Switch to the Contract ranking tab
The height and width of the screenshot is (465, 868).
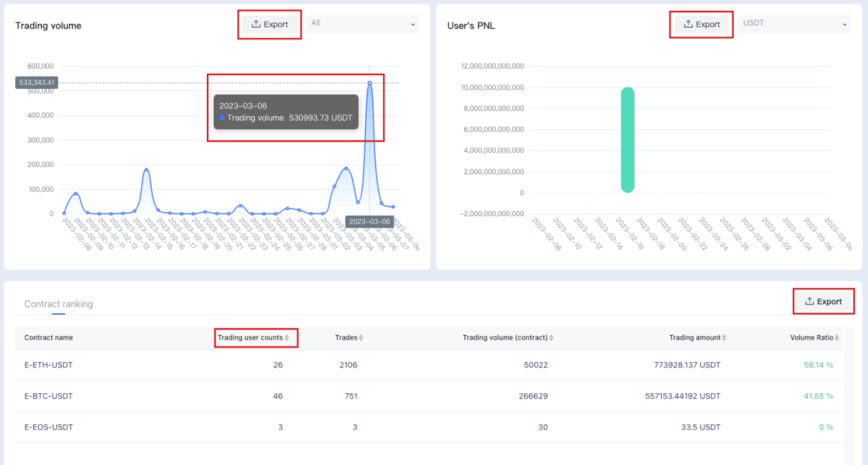[58, 304]
